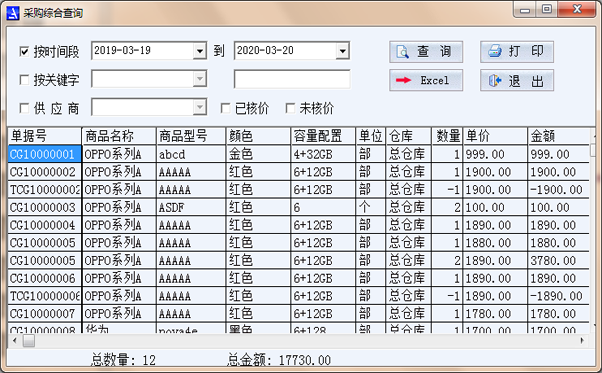
Task: Maximize the 采购综合查询 window
Action: (547, 9)
